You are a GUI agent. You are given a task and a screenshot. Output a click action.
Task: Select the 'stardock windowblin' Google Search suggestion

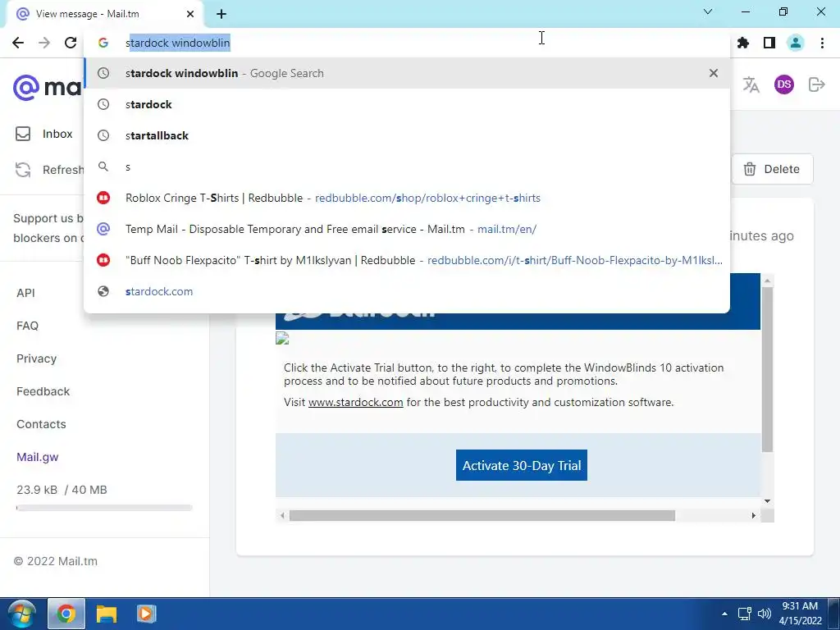click(x=407, y=73)
